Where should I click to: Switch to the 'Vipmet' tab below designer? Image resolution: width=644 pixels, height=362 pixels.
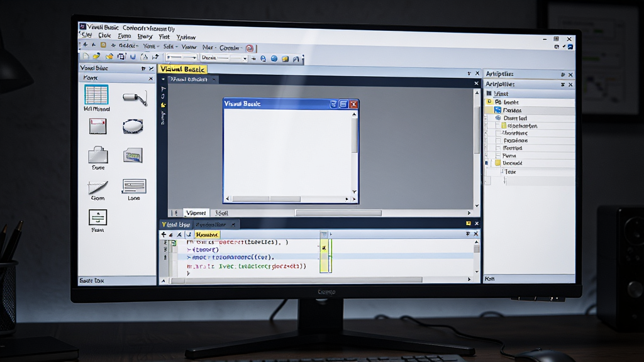(x=196, y=212)
